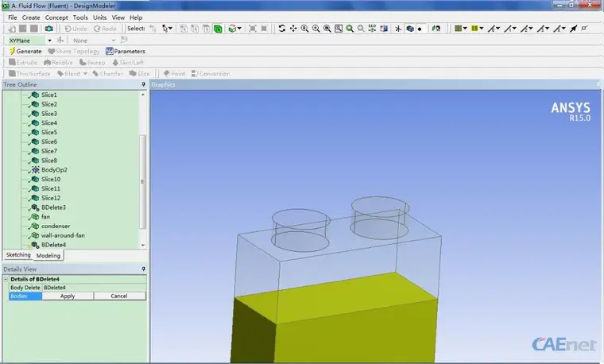Select BDelete4 in the tree outline
Screen dimensions: 604x364
pos(53,245)
